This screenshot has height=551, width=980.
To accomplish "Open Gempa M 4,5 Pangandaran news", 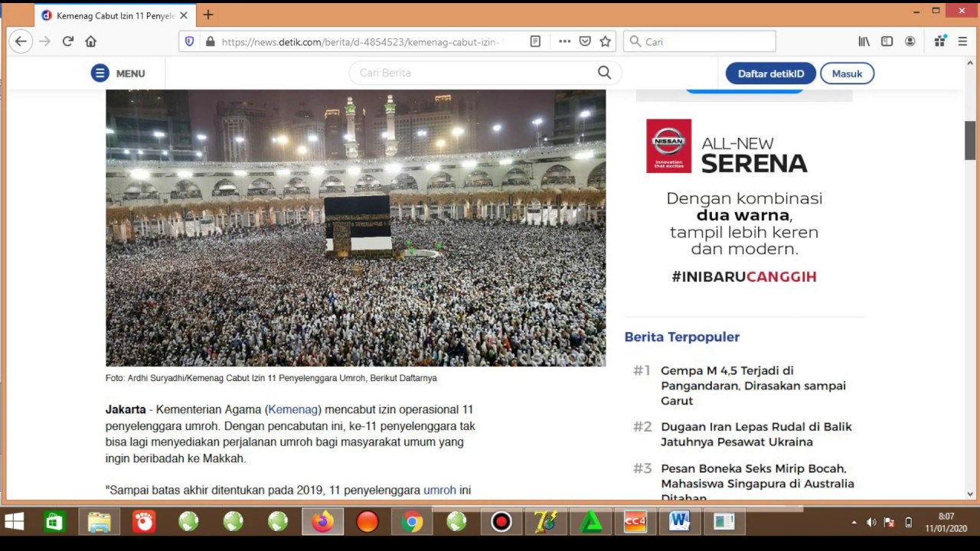I will tap(753, 386).
